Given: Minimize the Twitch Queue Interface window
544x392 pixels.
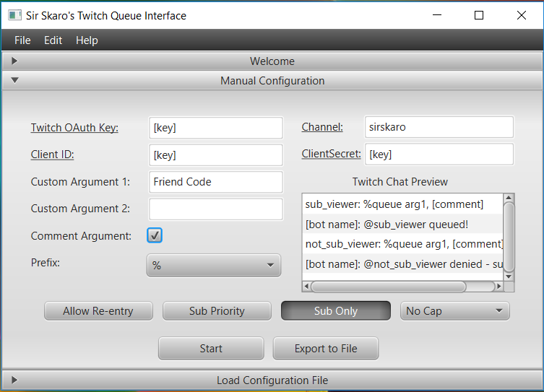Looking at the screenshot, I should 437,15.
